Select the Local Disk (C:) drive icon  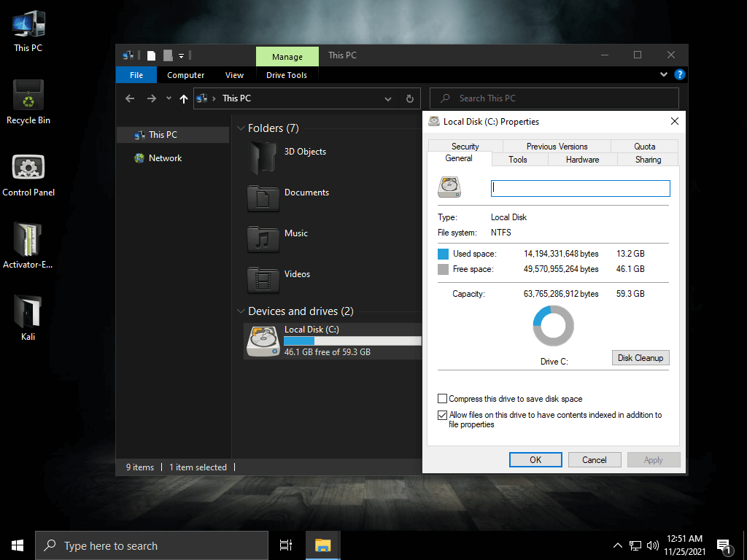coord(263,341)
